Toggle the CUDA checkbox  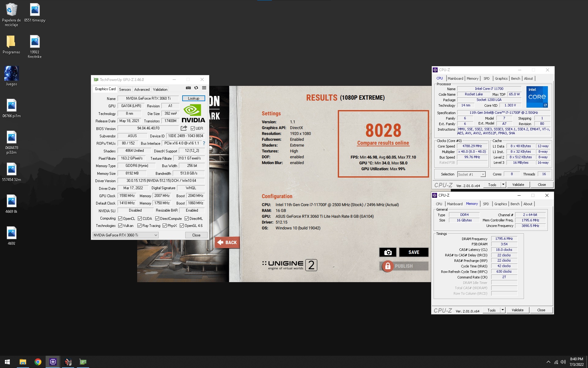click(x=140, y=218)
